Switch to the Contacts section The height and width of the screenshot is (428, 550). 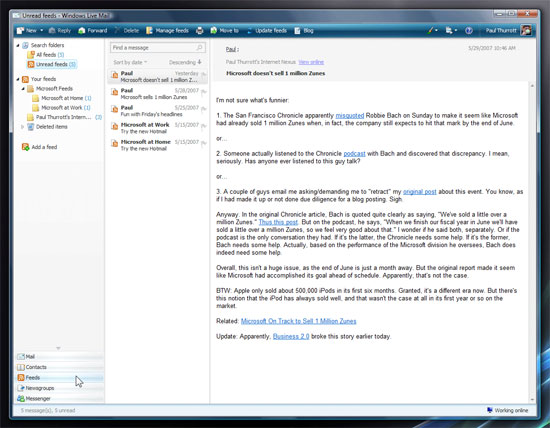coord(60,367)
